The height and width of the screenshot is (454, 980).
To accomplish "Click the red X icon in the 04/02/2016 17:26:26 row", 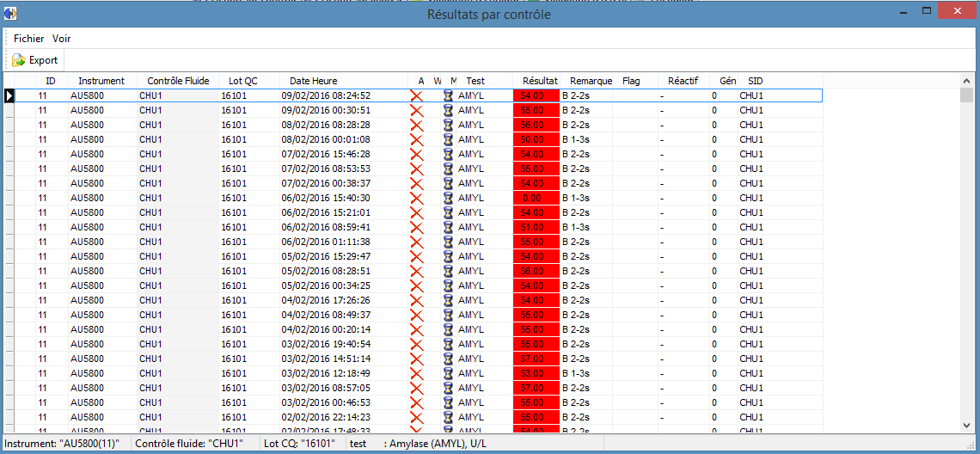I will tap(416, 300).
